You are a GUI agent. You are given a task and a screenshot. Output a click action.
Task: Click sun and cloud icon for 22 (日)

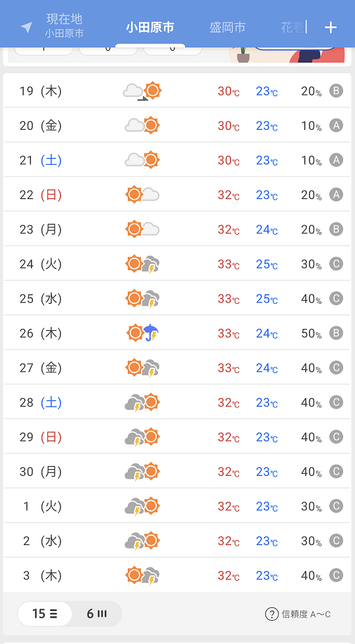coord(142,194)
